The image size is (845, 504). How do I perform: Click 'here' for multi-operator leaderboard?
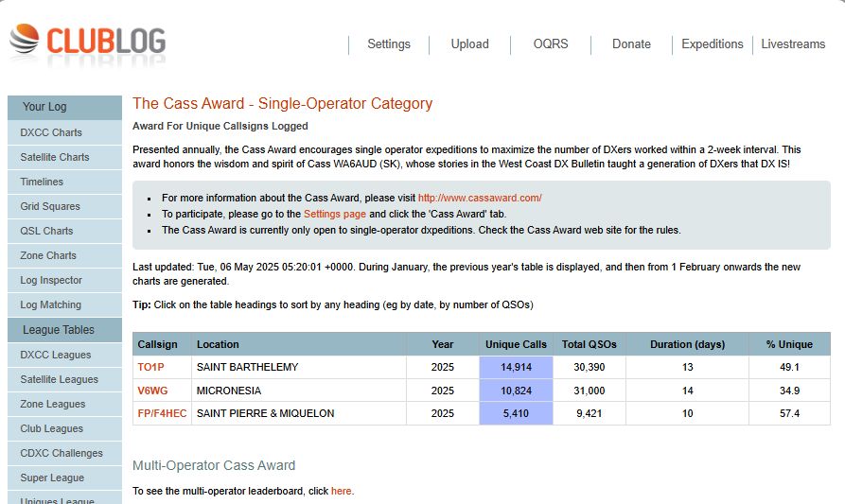[x=341, y=492]
